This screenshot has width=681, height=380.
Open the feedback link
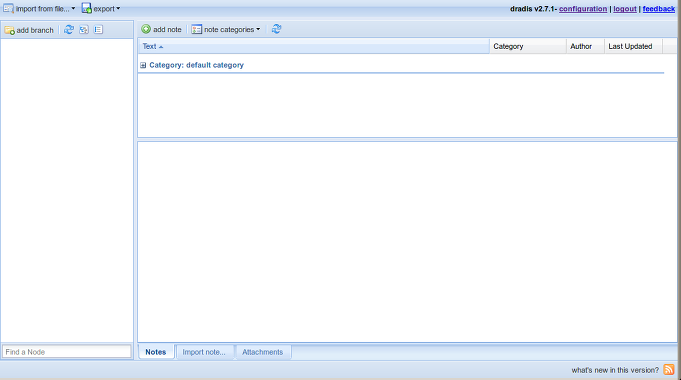(659, 9)
